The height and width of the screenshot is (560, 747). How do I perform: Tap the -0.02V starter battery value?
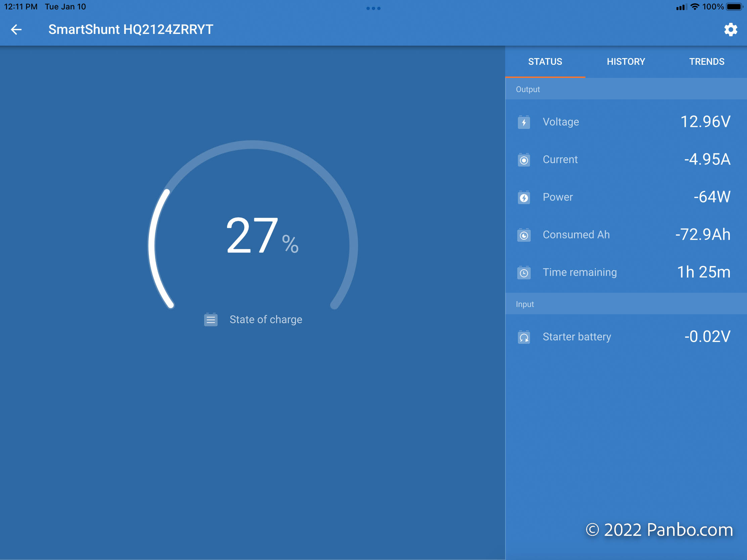(707, 336)
